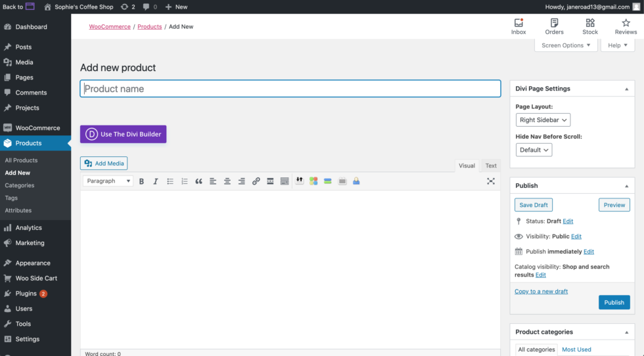Screen dimensions: 644x356
Task: Enable distraction-free fullscreen editor mode
Action: point(490,181)
